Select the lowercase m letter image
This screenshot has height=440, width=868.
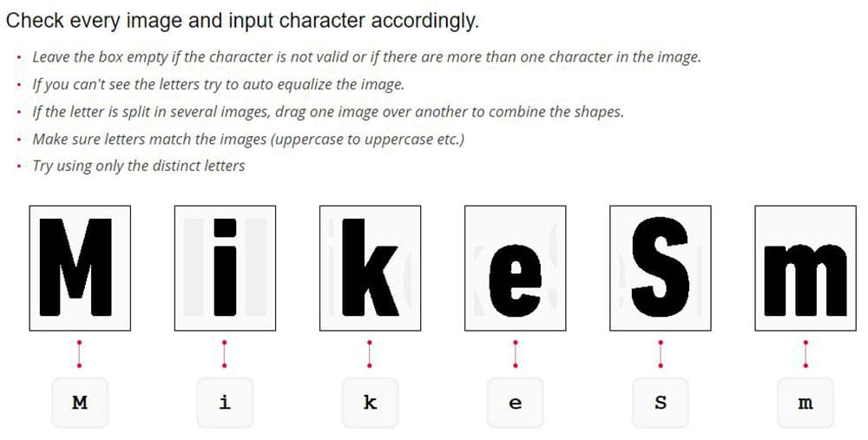[805, 267]
